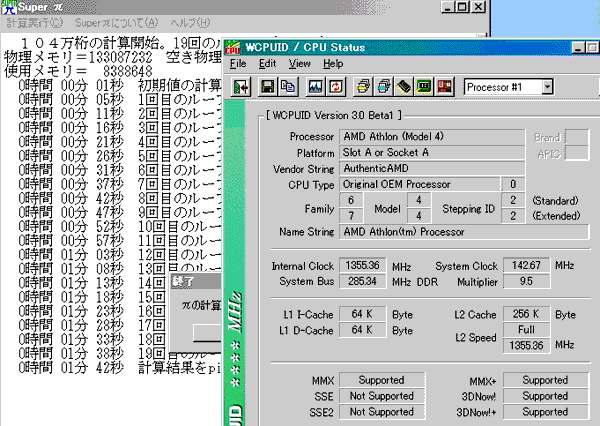Click the System Bus value 285.34
The height and width of the screenshot is (426, 600).
pos(362,281)
